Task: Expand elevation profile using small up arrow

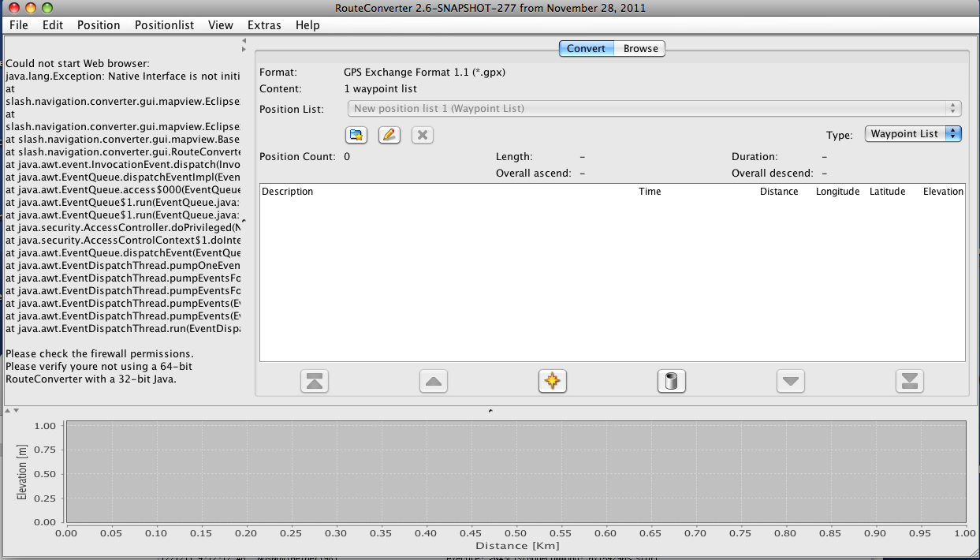Action: click(x=8, y=411)
